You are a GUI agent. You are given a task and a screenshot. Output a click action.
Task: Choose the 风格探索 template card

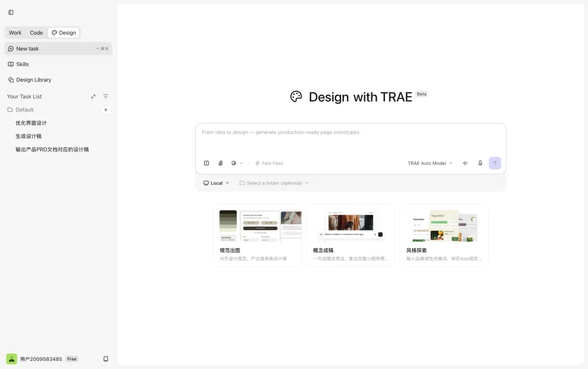[x=444, y=236]
